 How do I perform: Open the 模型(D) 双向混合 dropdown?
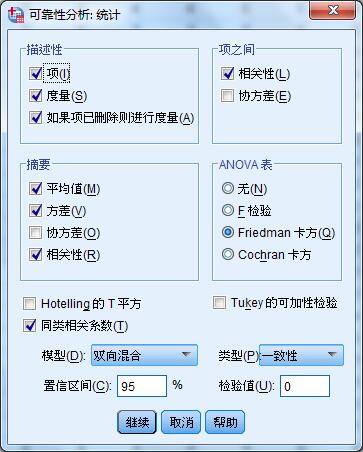[x=144, y=355]
